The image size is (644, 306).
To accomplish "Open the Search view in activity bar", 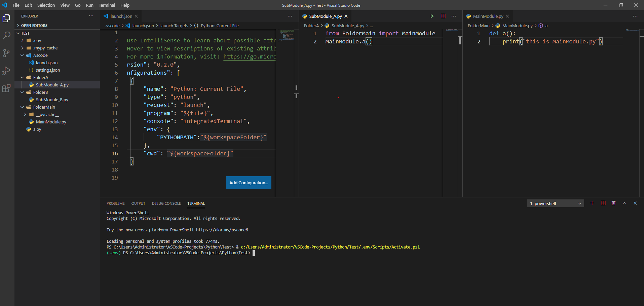I will pos(6,36).
